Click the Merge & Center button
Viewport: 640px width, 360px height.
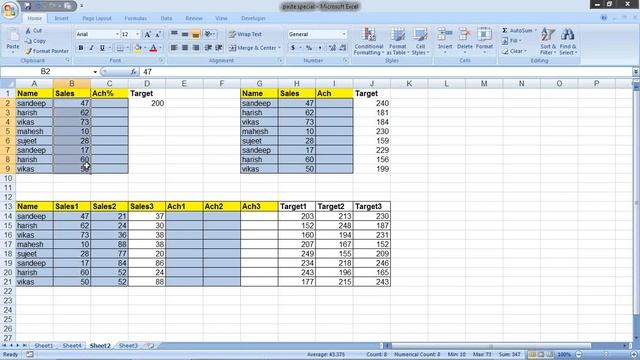tap(252, 48)
